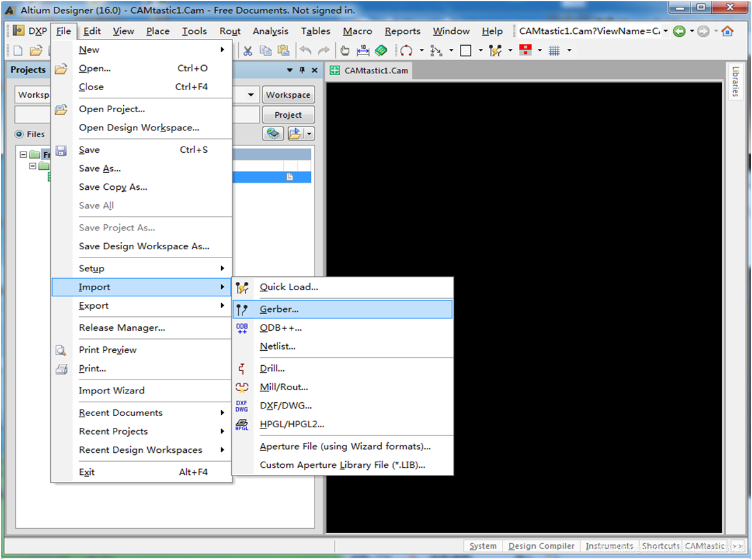This screenshot has width=752, height=560.
Task: Choose Custom Aperture Library File (*.LIB)...
Action: point(342,465)
